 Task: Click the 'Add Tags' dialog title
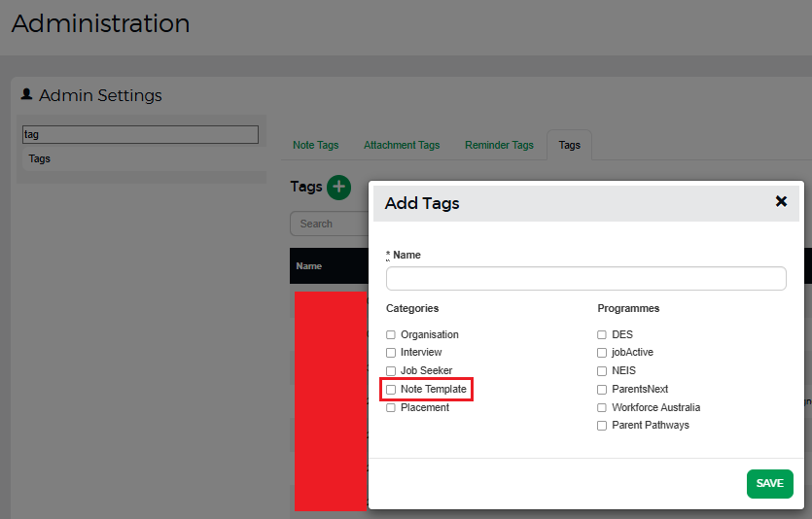pyautogui.click(x=421, y=203)
